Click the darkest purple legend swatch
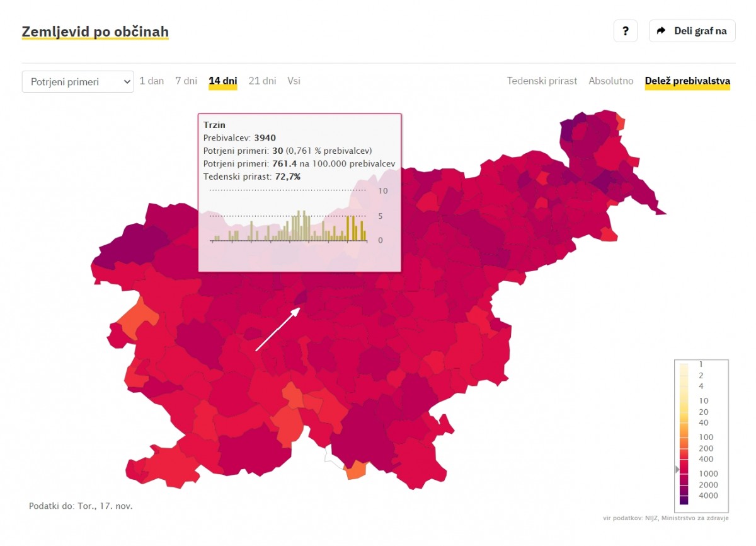The height and width of the screenshot is (546, 756). pos(684,499)
